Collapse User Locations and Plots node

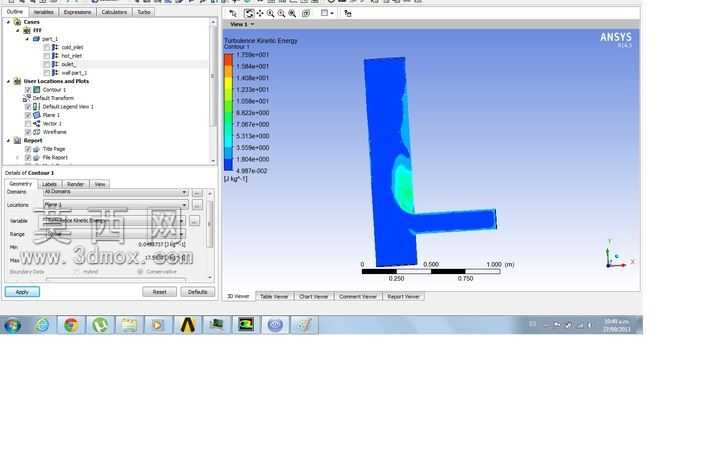(8, 81)
